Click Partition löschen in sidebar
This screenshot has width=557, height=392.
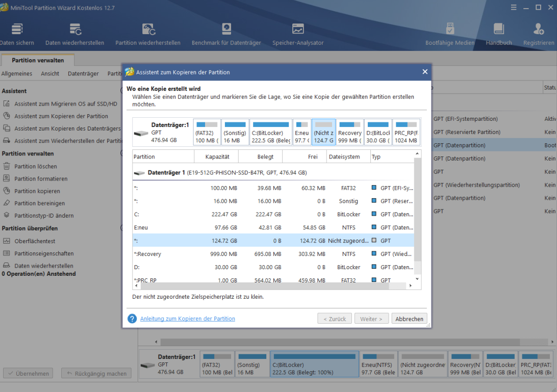(35, 166)
